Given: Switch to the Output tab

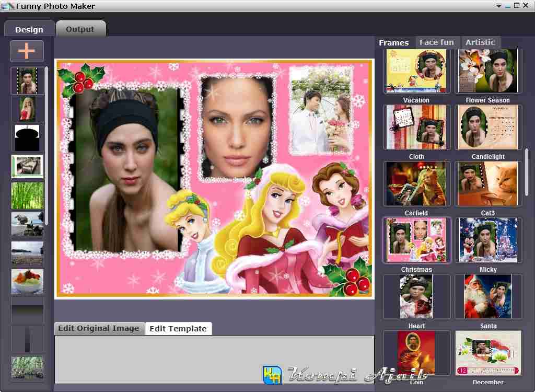Looking at the screenshot, I should click(80, 29).
